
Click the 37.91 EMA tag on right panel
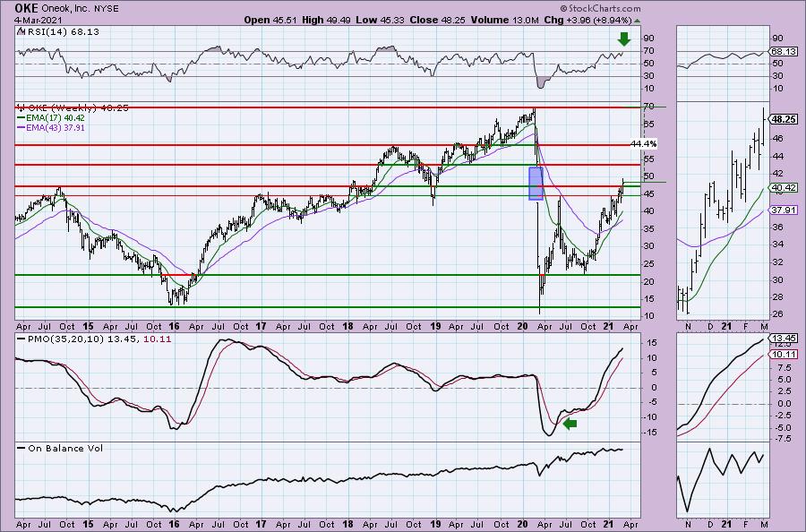(x=785, y=210)
